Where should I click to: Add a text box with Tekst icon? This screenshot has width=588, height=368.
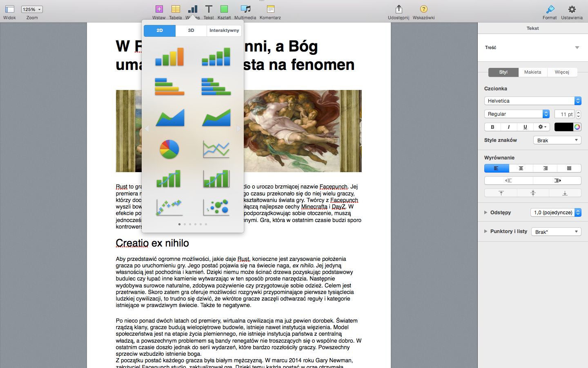point(209,9)
